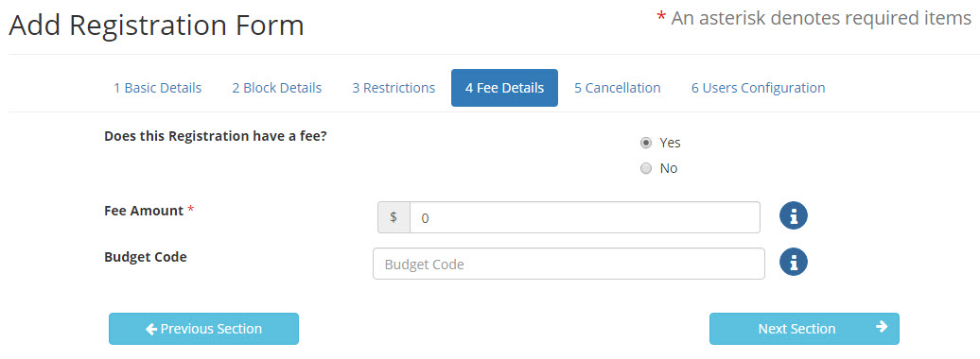Click the info icon beside Budget Code
The width and height of the screenshot is (980, 359).
point(793,263)
